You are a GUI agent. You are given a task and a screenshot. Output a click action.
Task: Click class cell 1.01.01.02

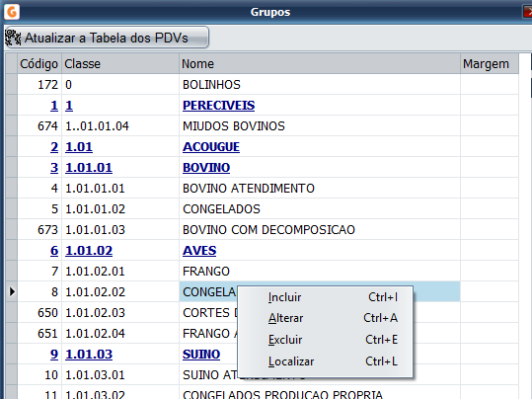pyautogui.click(x=120, y=208)
